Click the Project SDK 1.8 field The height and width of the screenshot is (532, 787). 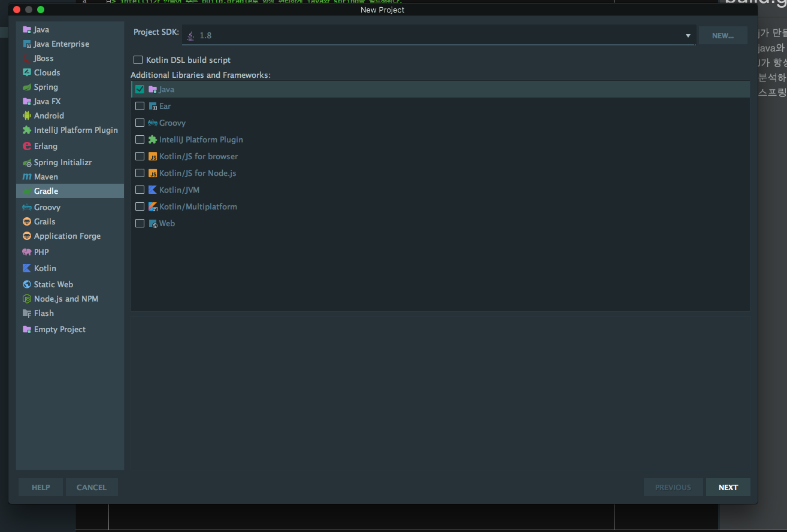[x=439, y=35]
